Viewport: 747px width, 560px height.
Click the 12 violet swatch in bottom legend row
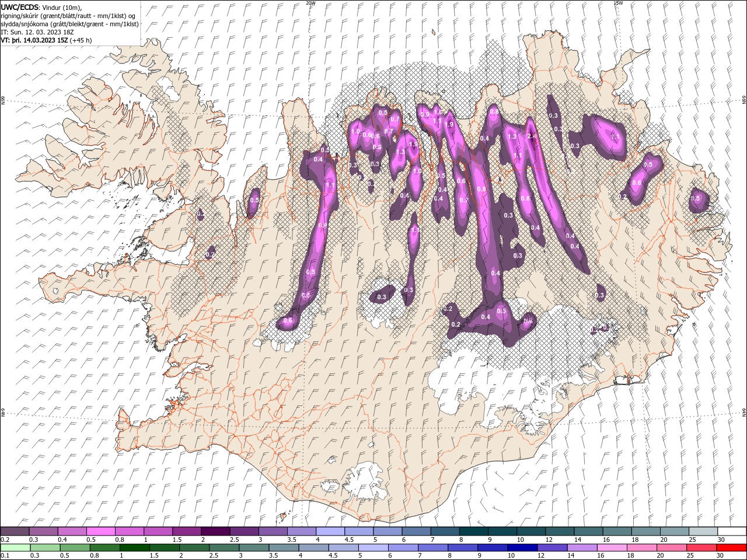[x=552, y=548]
